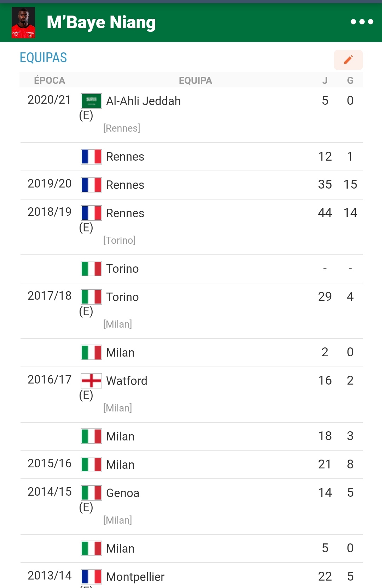Tap the orange pencil edit icon

(x=348, y=60)
